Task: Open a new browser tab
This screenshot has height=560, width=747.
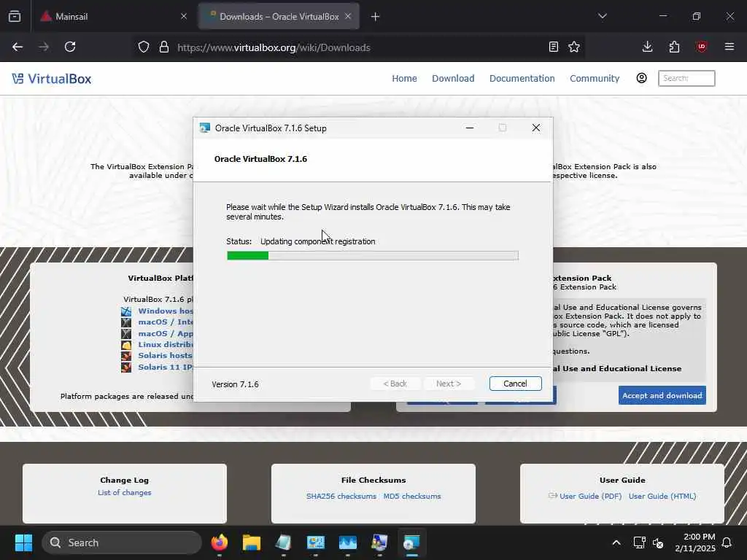Action: pyautogui.click(x=376, y=17)
